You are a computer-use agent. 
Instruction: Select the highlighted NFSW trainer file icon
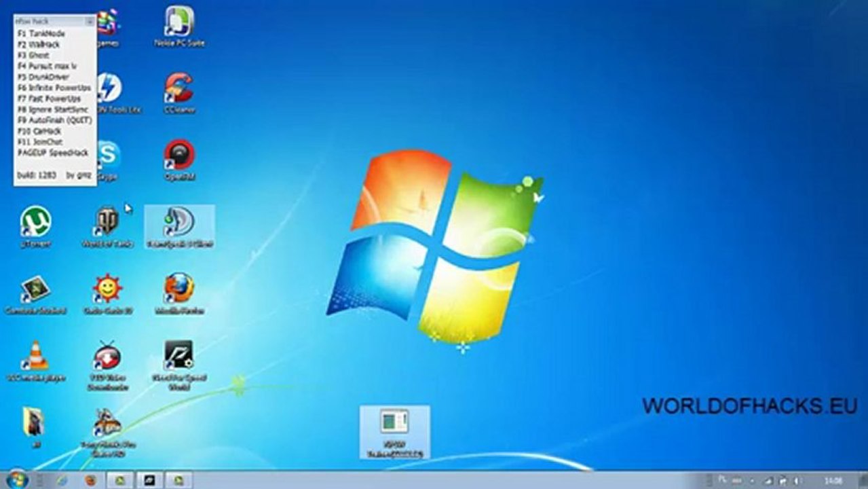click(395, 432)
